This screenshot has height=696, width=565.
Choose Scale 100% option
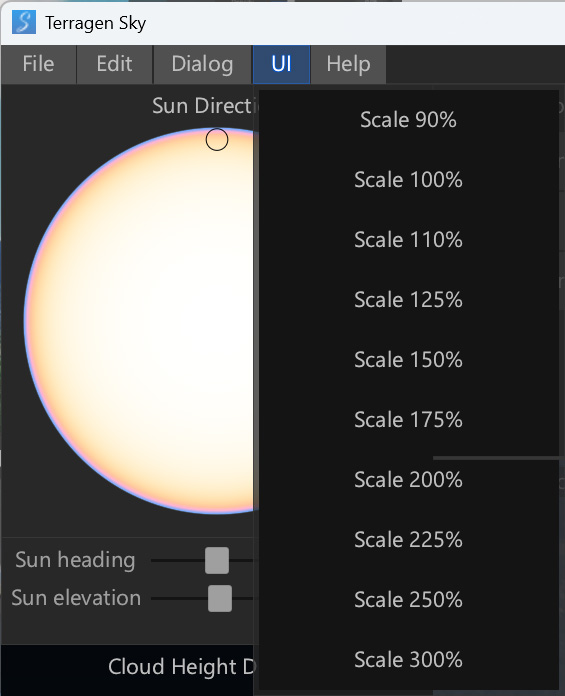(408, 180)
